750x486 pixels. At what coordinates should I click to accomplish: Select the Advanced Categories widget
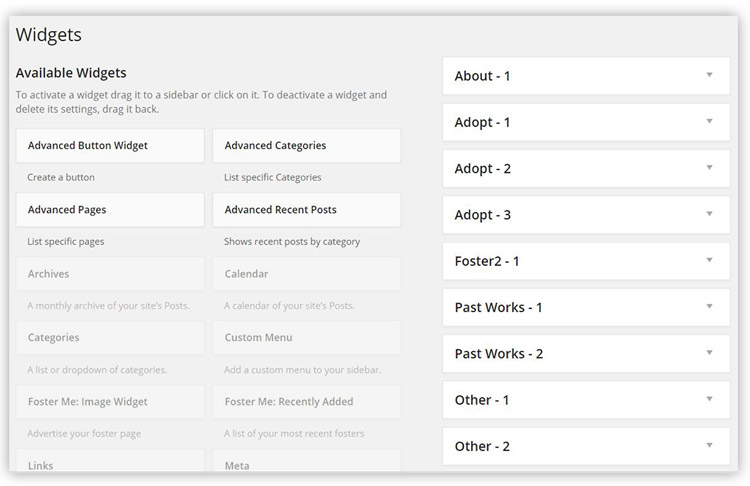coord(307,145)
